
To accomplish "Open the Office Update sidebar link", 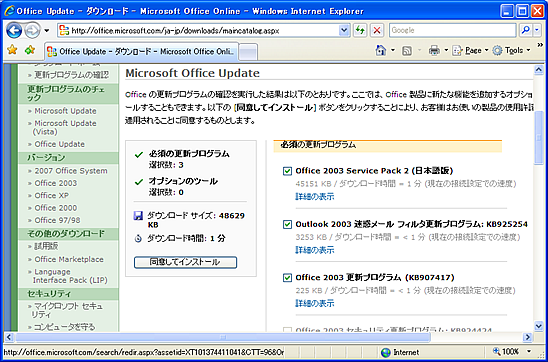I will [x=59, y=144].
